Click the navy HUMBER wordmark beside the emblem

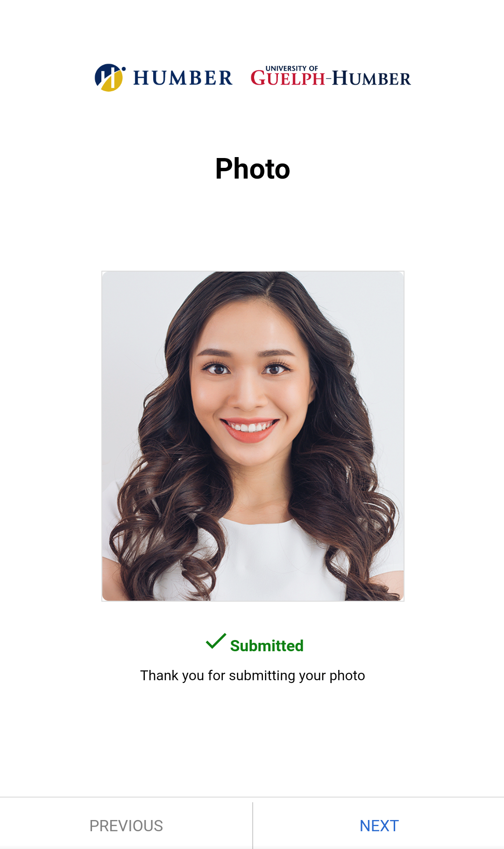pos(183,78)
